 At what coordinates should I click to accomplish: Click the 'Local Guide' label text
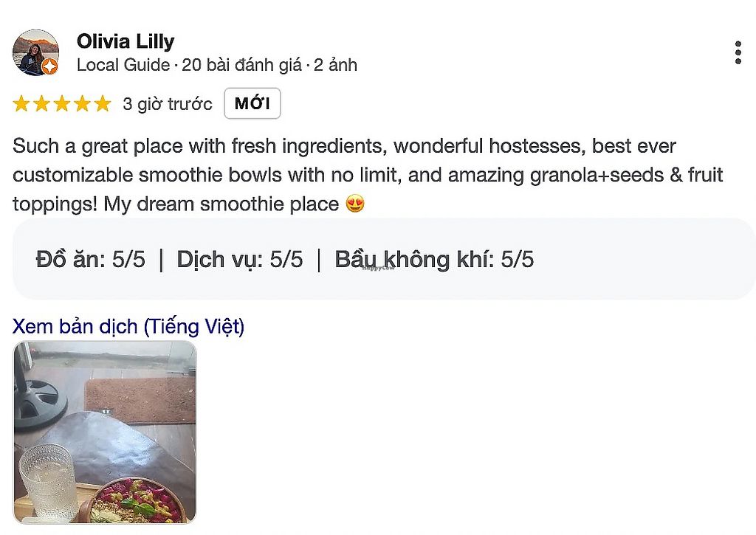click(123, 65)
